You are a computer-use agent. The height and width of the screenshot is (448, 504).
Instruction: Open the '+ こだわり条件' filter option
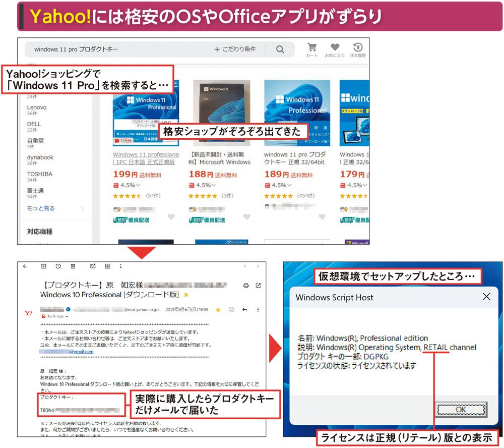tap(235, 49)
